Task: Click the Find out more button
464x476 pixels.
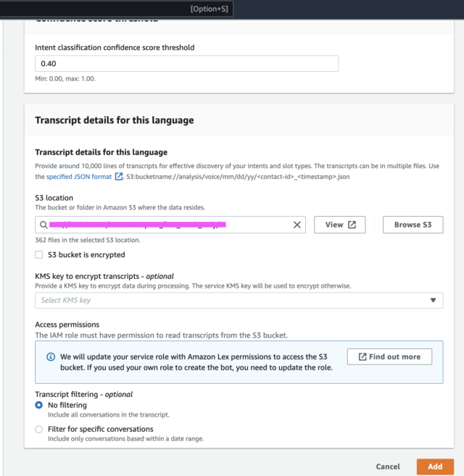Action: pos(389,356)
